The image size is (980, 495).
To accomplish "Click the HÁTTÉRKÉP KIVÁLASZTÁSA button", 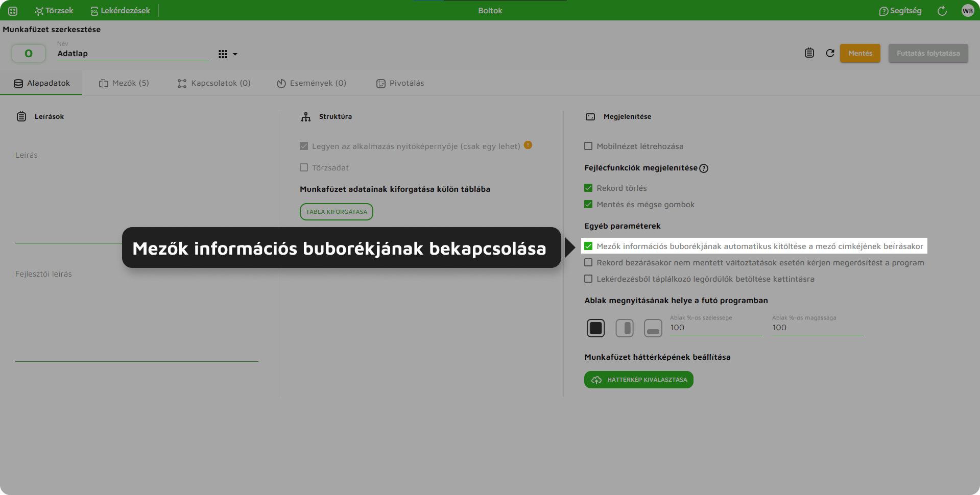I will point(639,380).
